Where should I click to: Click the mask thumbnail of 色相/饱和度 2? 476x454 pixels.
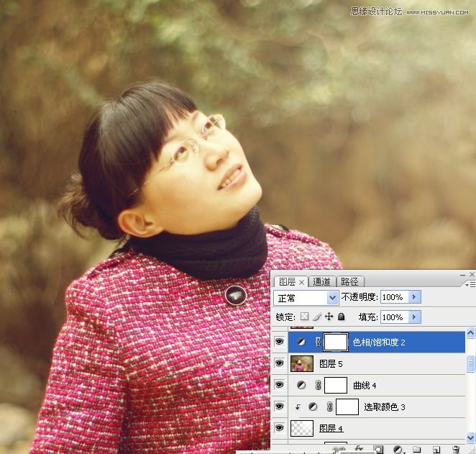336,342
